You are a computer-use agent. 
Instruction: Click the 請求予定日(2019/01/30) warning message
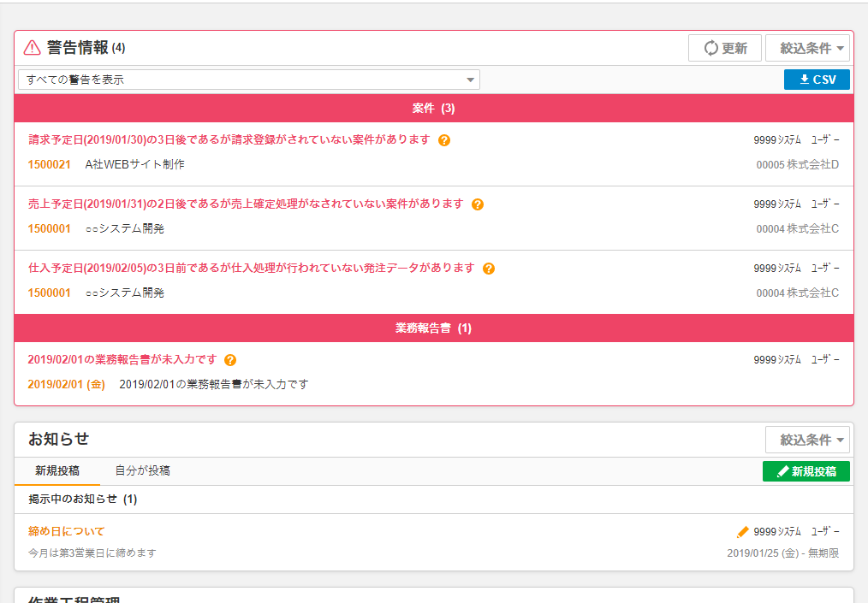[x=229, y=139]
